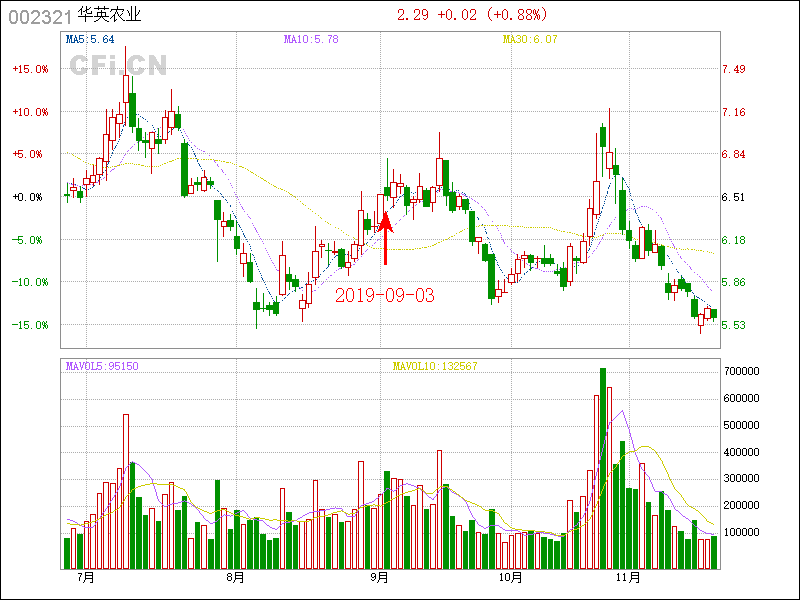Click the MA10:5.78 indicator label
This screenshot has width=800, height=600.
pyautogui.click(x=311, y=39)
